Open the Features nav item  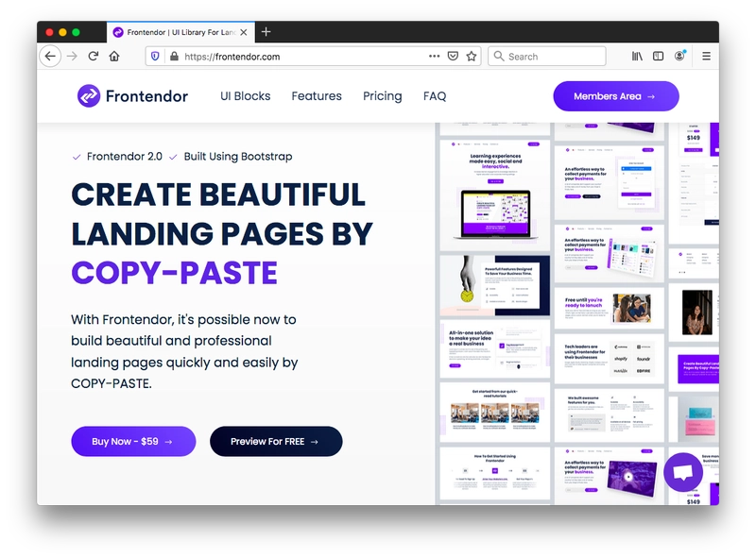point(317,96)
